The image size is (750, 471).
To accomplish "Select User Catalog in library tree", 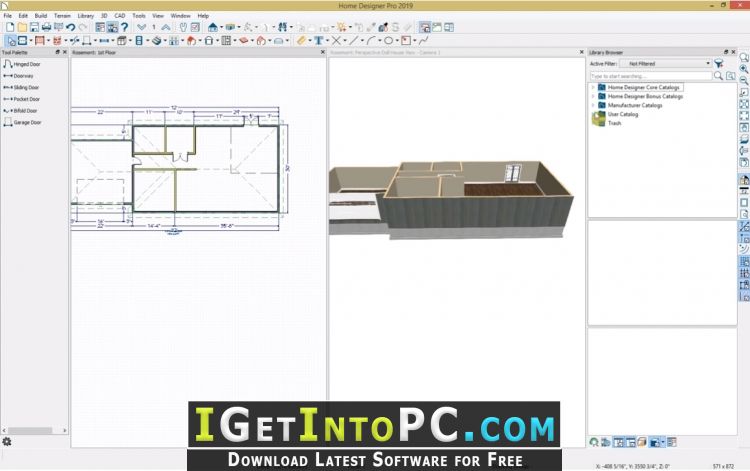I will 623,114.
